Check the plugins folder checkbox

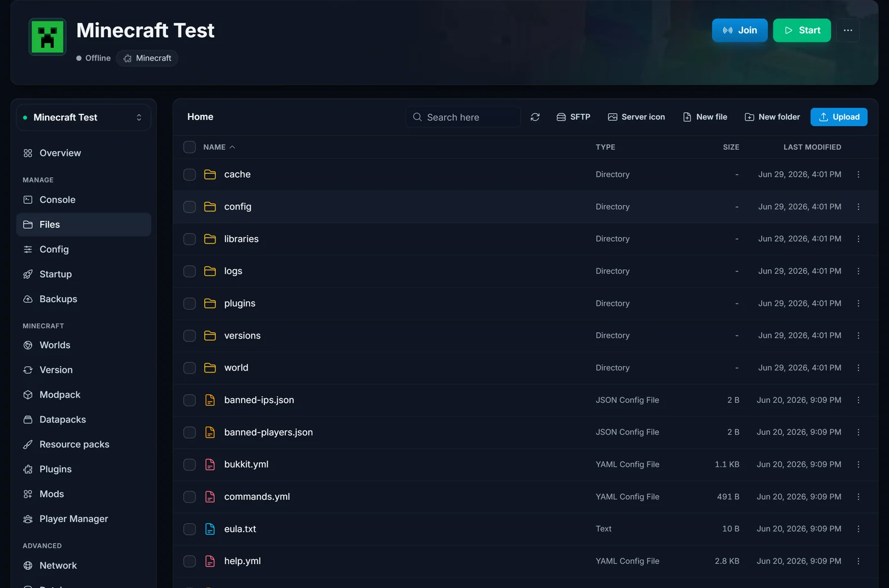click(189, 303)
